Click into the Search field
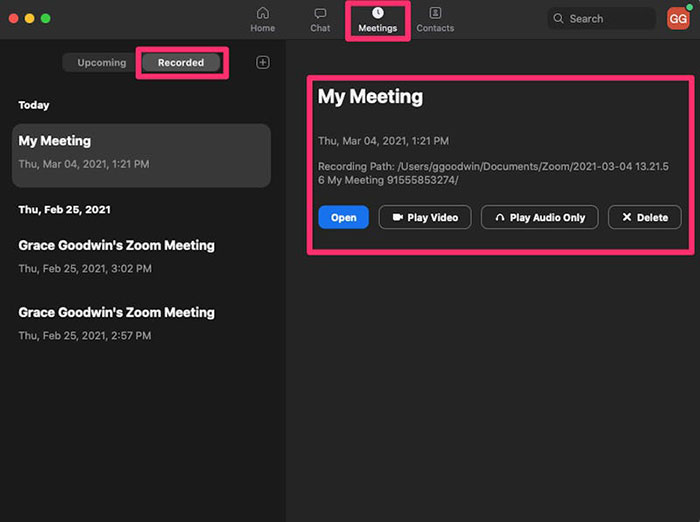This screenshot has height=522, width=700. [605, 18]
